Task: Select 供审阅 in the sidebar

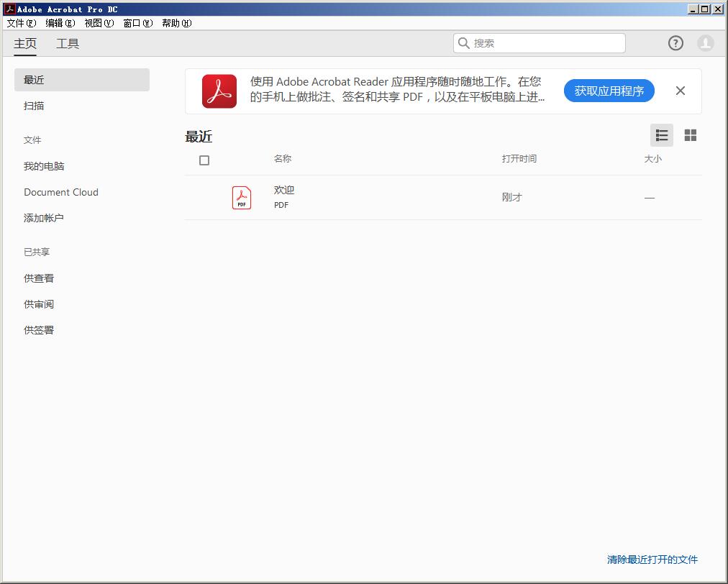Action: 39,304
